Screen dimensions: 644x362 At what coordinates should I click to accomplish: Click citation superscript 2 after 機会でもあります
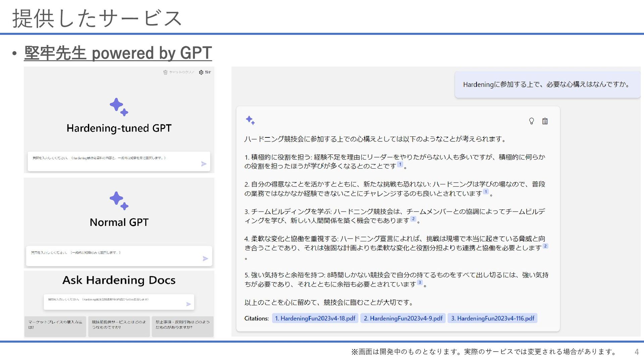pyautogui.click(x=413, y=219)
